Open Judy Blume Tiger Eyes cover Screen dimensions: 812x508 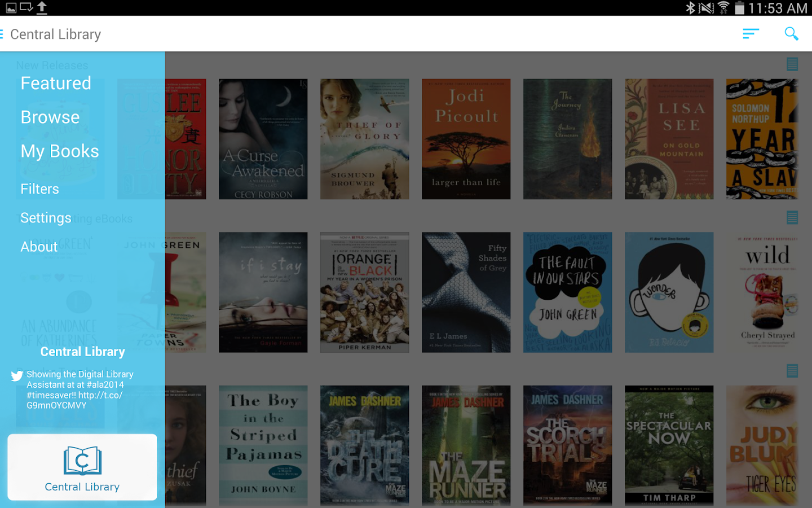762,446
